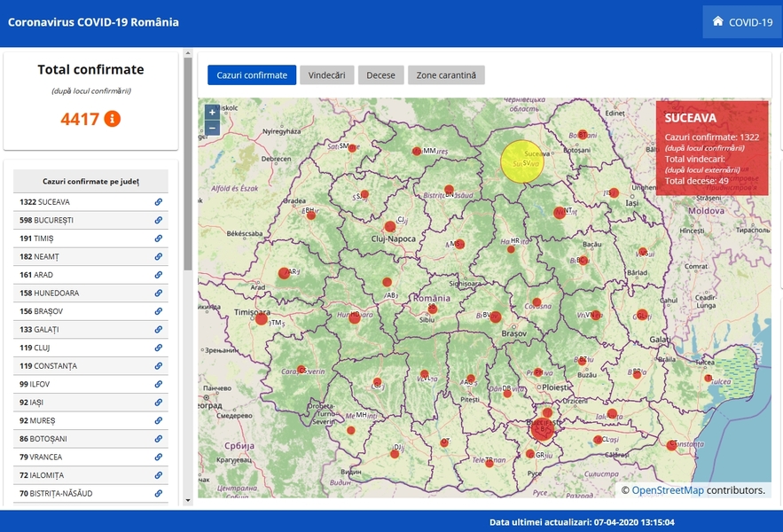Screen dimensions: 783x532
Task: Open link icon for BOTOȘANI row
Action: (x=159, y=439)
